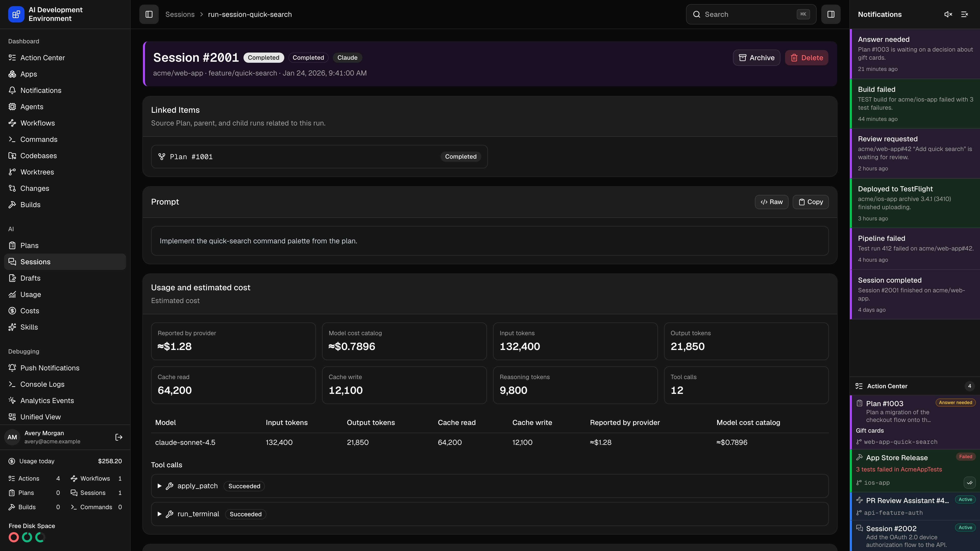Image resolution: width=980 pixels, height=551 pixels.
Task: Click the Usage today $258.20 row
Action: [x=65, y=461]
